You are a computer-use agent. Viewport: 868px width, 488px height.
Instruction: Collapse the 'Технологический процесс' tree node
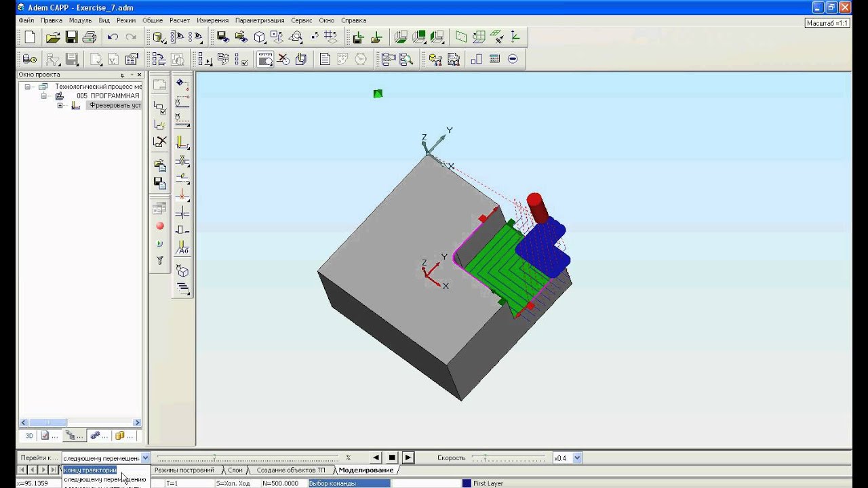pyautogui.click(x=28, y=87)
